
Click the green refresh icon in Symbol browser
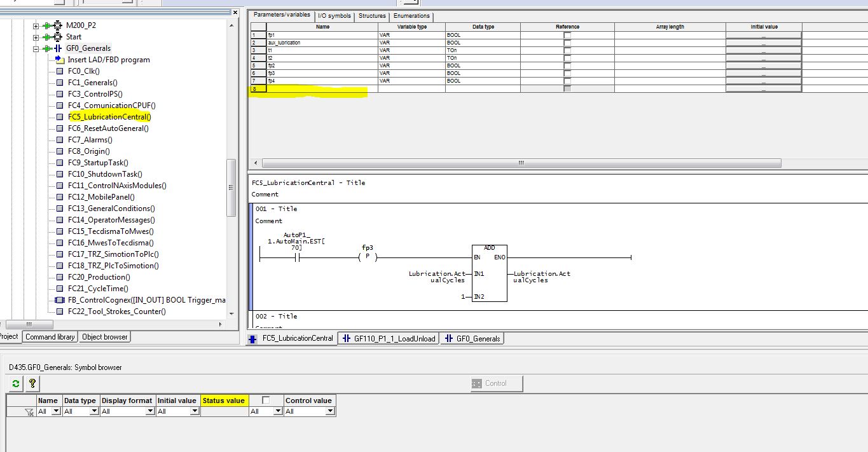pyautogui.click(x=17, y=383)
